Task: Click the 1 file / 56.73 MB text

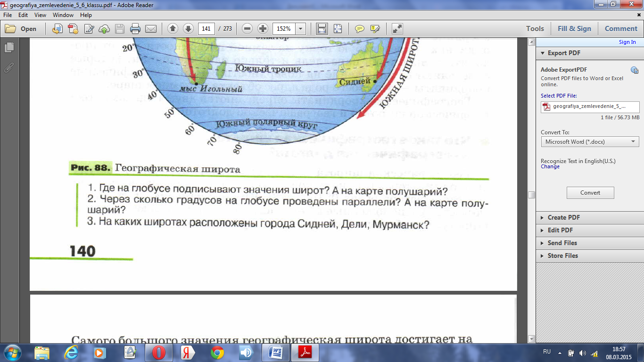Action: click(620, 117)
